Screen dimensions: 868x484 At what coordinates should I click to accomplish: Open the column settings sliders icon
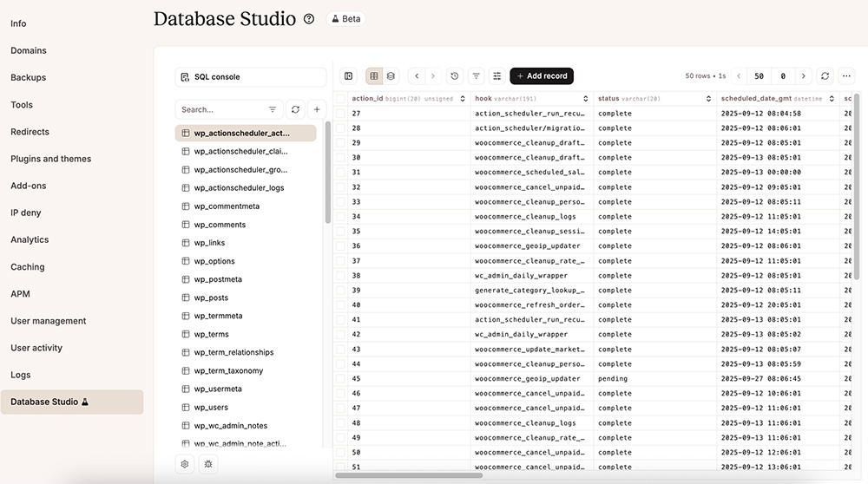[497, 75]
